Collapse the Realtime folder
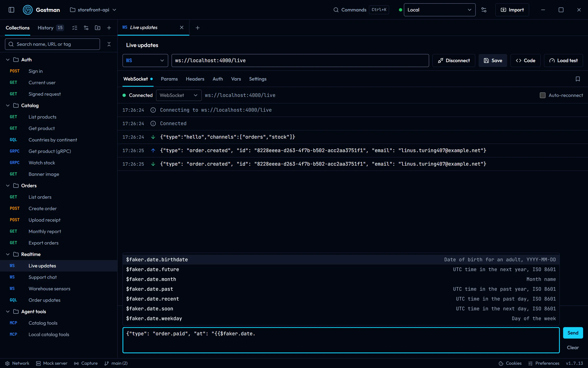 coord(8,254)
